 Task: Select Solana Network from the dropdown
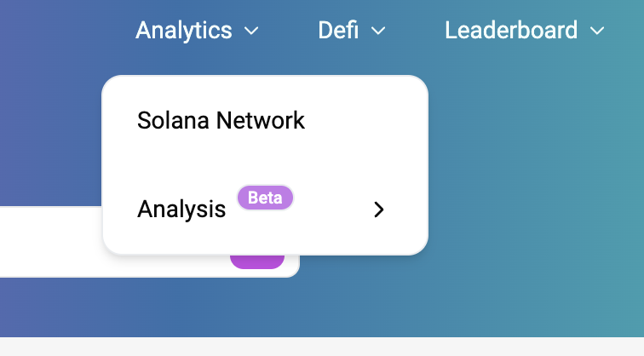pyautogui.click(x=221, y=120)
